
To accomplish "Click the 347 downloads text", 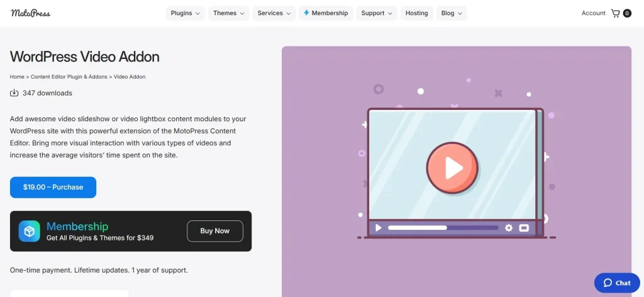I will point(47,93).
